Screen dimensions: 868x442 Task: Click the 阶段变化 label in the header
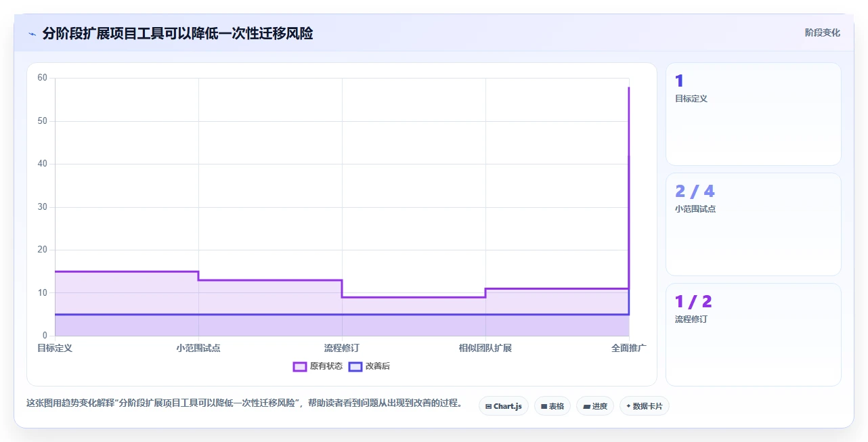(x=823, y=32)
